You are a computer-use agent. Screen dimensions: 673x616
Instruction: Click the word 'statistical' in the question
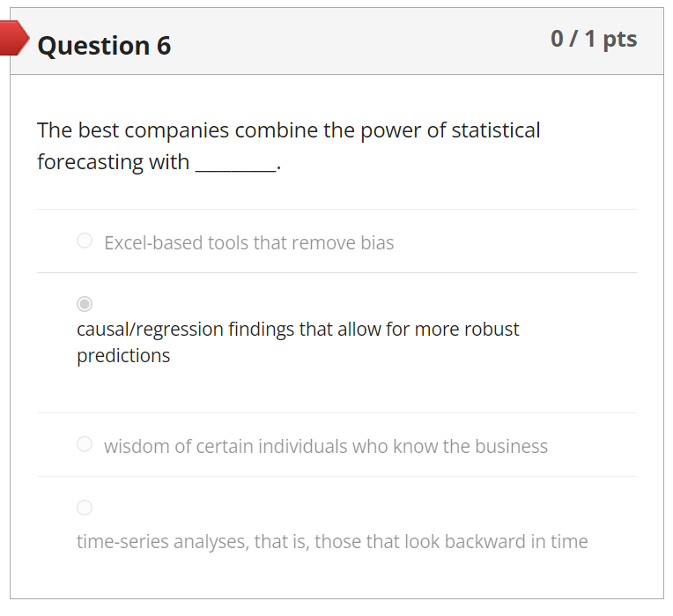tap(496, 130)
